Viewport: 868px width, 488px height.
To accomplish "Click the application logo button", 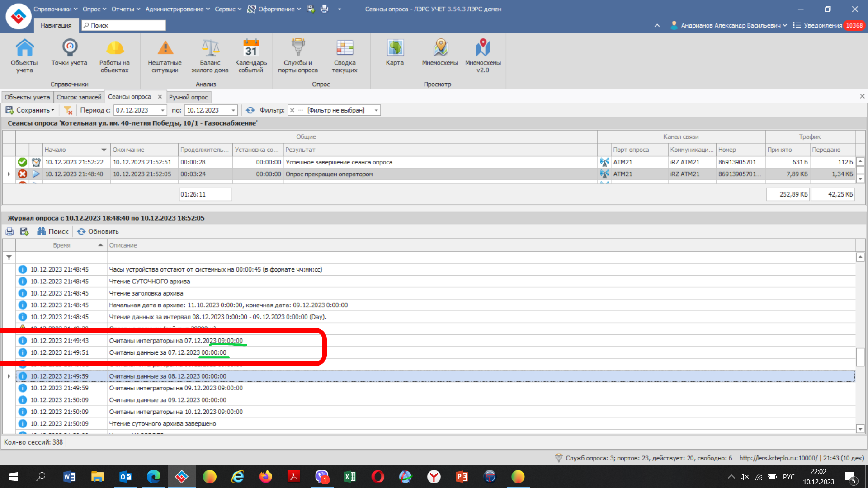I will point(19,17).
